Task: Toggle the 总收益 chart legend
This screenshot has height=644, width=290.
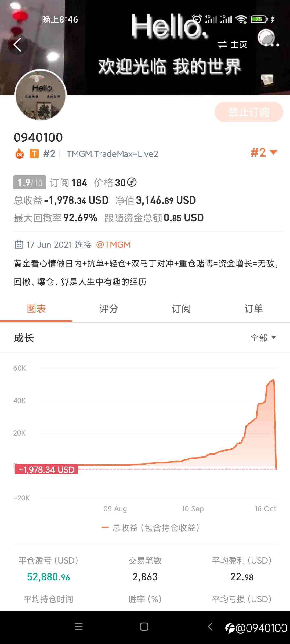Action: pyautogui.click(x=150, y=528)
